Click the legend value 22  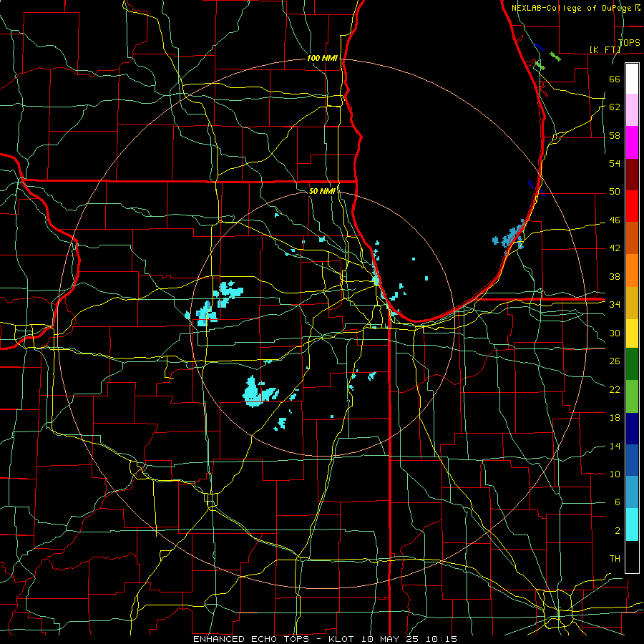click(615, 389)
